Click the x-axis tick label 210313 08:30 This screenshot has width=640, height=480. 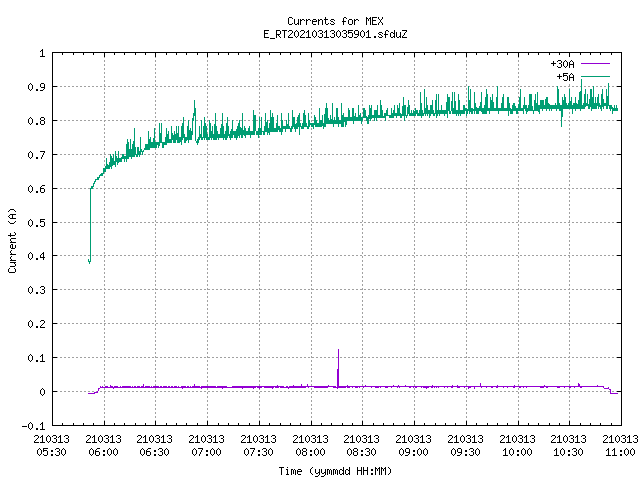[362, 446]
